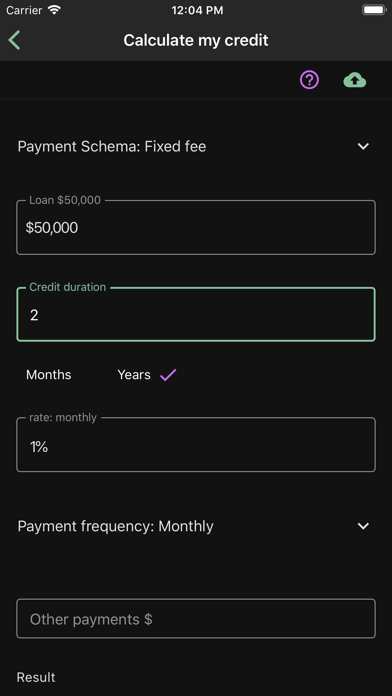Select Months as duration unit

(48, 375)
